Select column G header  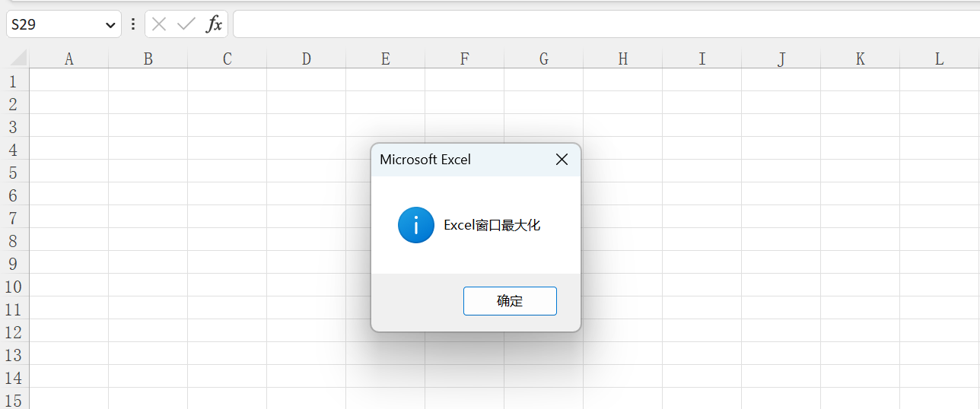coord(543,59)
